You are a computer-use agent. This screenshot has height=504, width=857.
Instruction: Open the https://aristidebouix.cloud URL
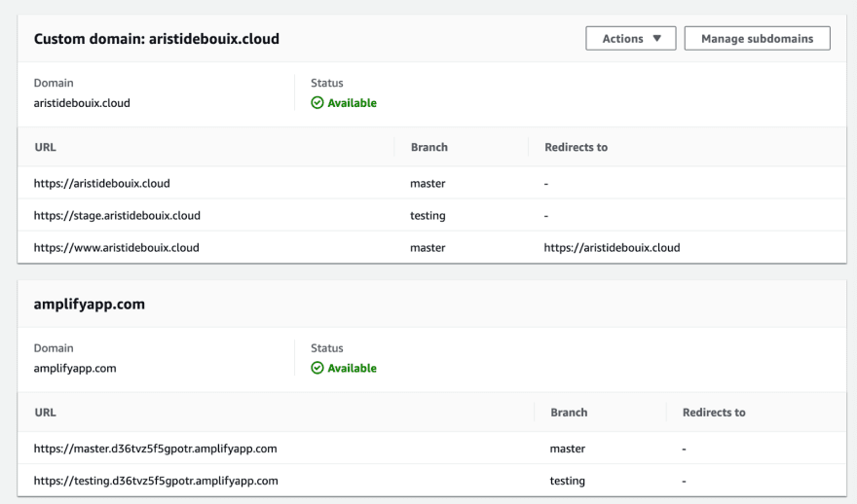[101, 184]
